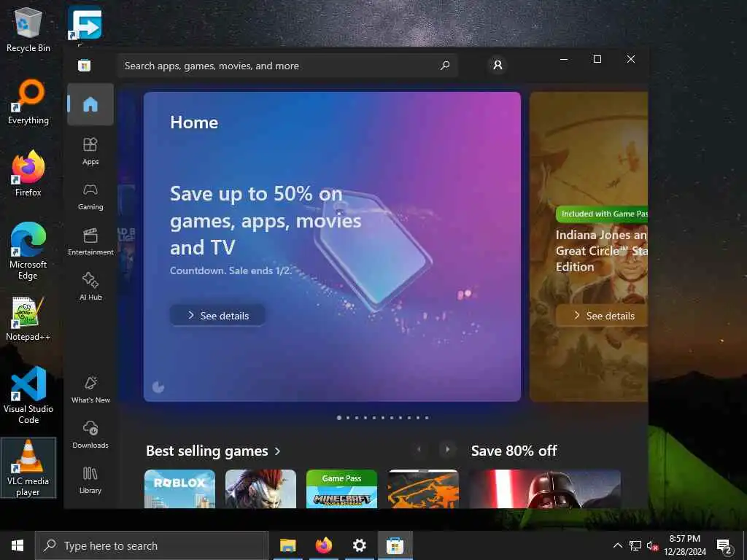Click the muted volume tray icon
This screenshot has width=747, height=560.
coord(652,545)
